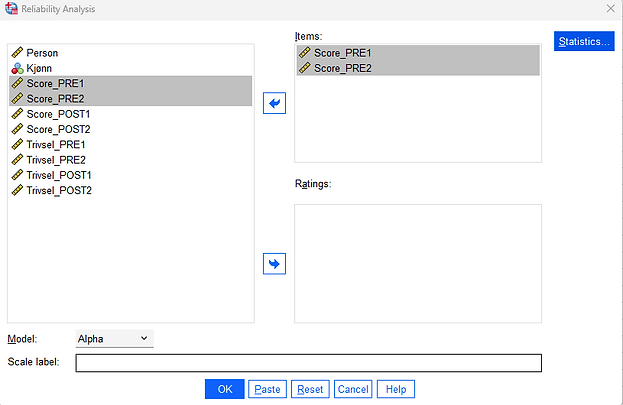The height and width of the screenshot is (405, 623).
Task: Select Score_POST1 in the variable list
Action: (131, 114)
